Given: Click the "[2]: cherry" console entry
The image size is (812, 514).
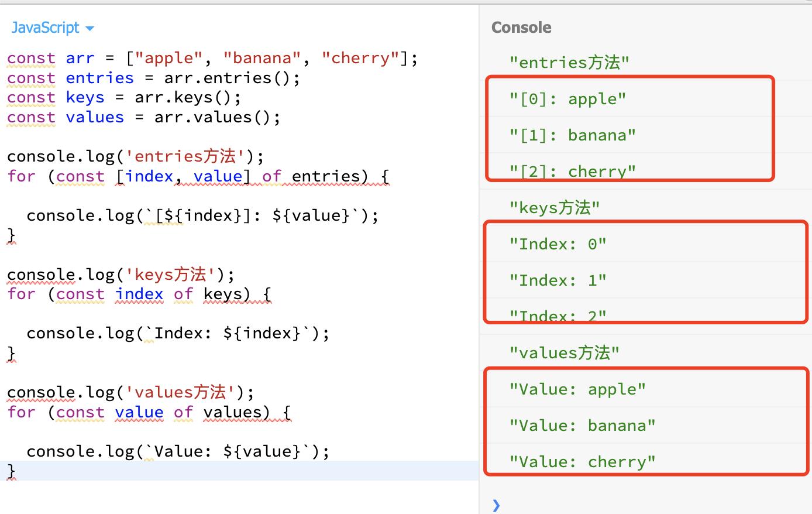Looking at the screenshot, I should point(572,171).
